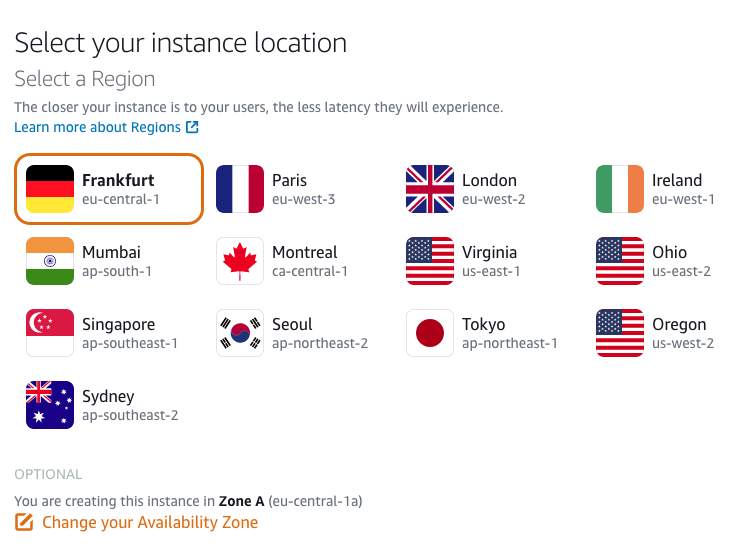755x552 pixels.
Task: Pick the Irish flag icon
Action: click(620, 189)
